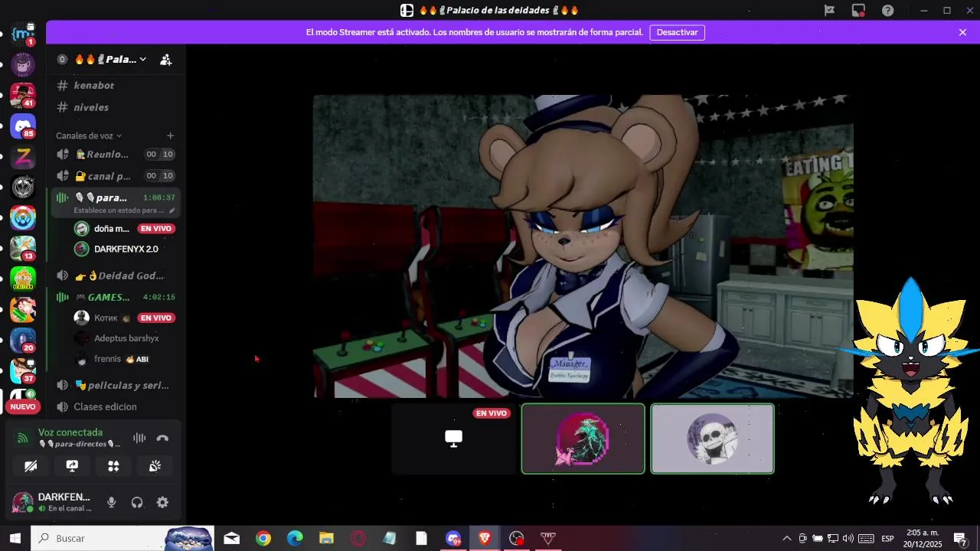Open the server with the 41 notification badge
This screenshot has width=980, height=551.
coord(23,94)
